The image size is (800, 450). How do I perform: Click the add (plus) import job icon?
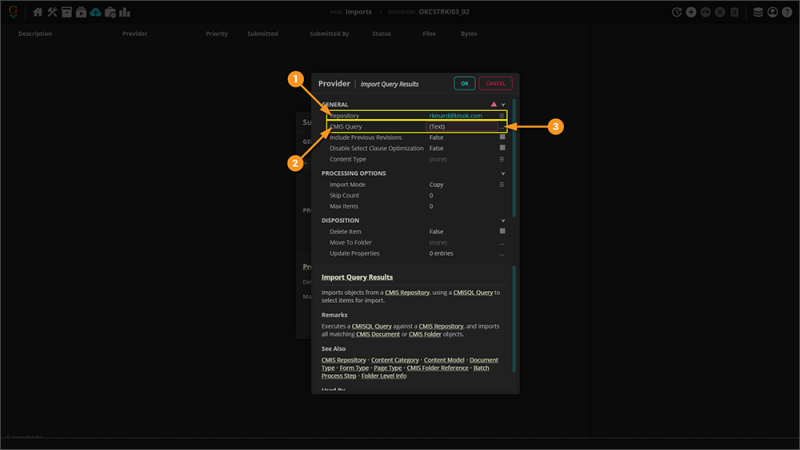tap(691, 13)
